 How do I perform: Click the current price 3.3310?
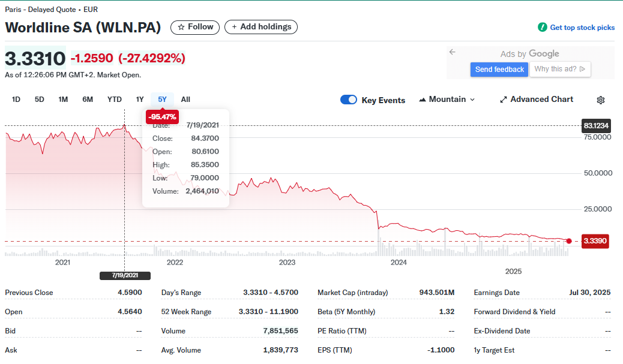[35, 59]
